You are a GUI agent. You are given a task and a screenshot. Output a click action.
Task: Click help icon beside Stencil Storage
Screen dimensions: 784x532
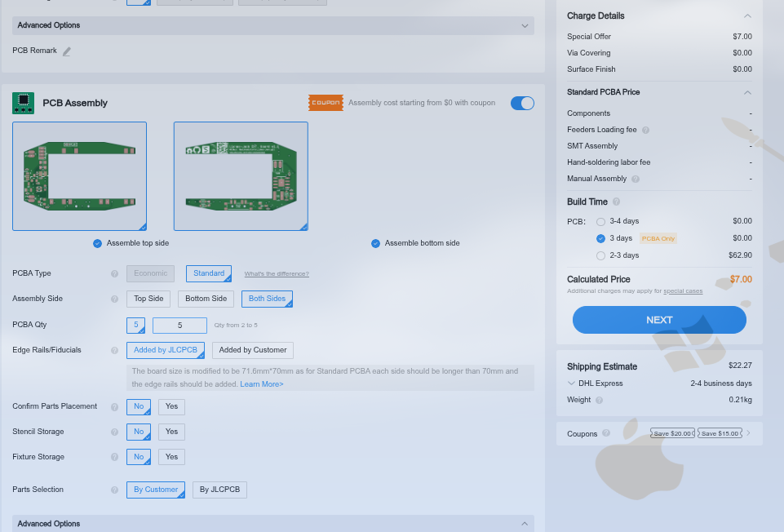point(114,432)
